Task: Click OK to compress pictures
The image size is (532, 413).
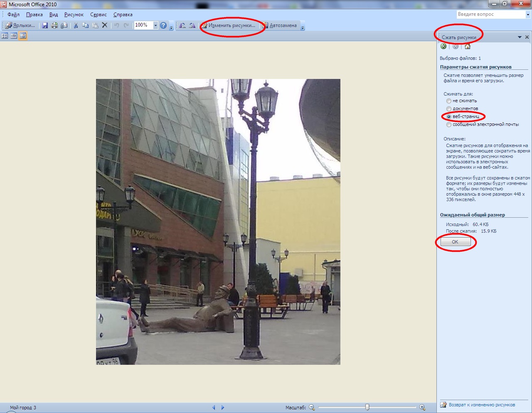Action: [x=455, y=242]
